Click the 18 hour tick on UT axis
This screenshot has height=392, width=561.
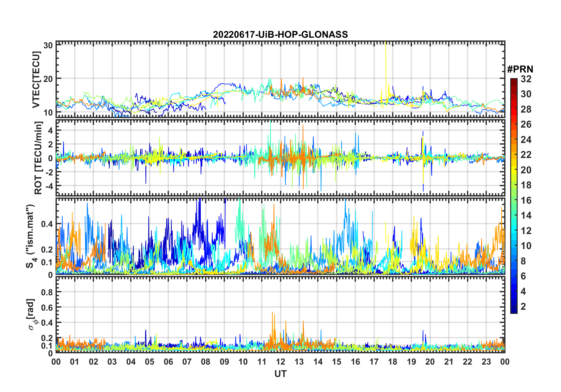[x=393, y=362]
